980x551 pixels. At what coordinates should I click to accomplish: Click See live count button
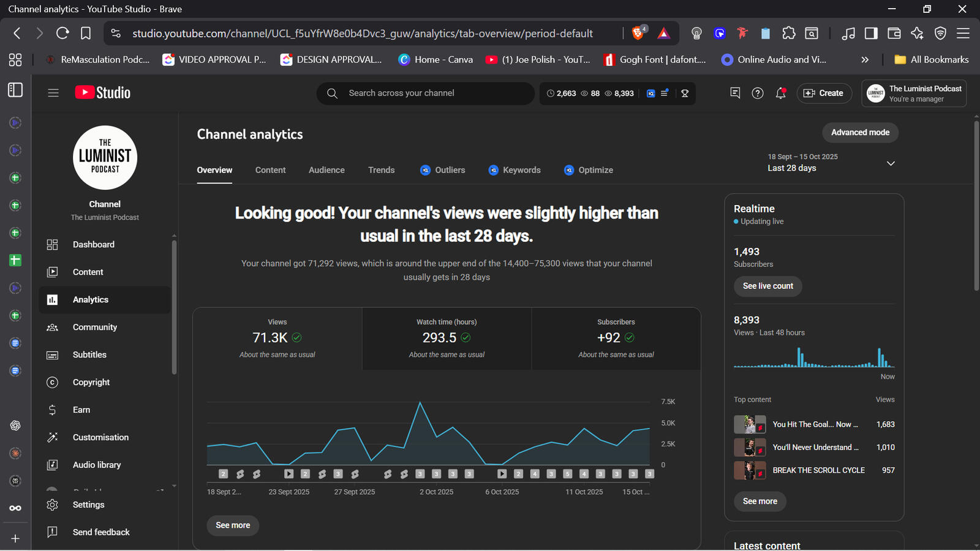click(768, 286)
